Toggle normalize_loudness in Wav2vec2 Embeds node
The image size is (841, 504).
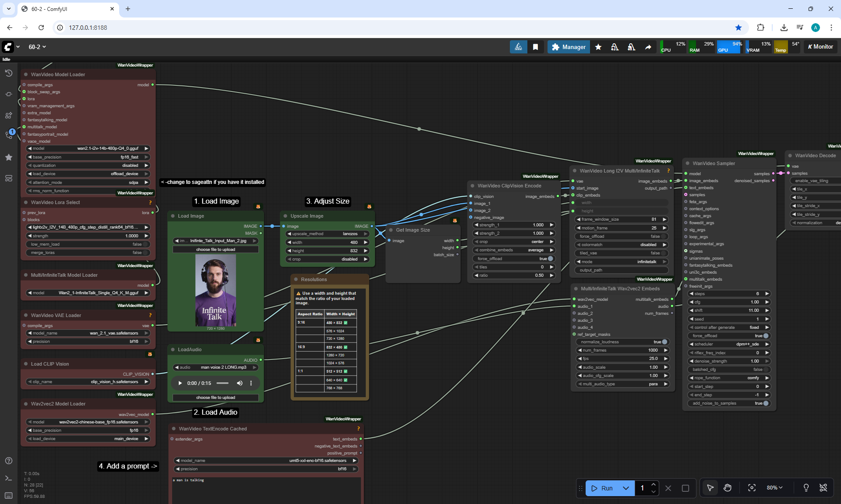tap(664, 342)
